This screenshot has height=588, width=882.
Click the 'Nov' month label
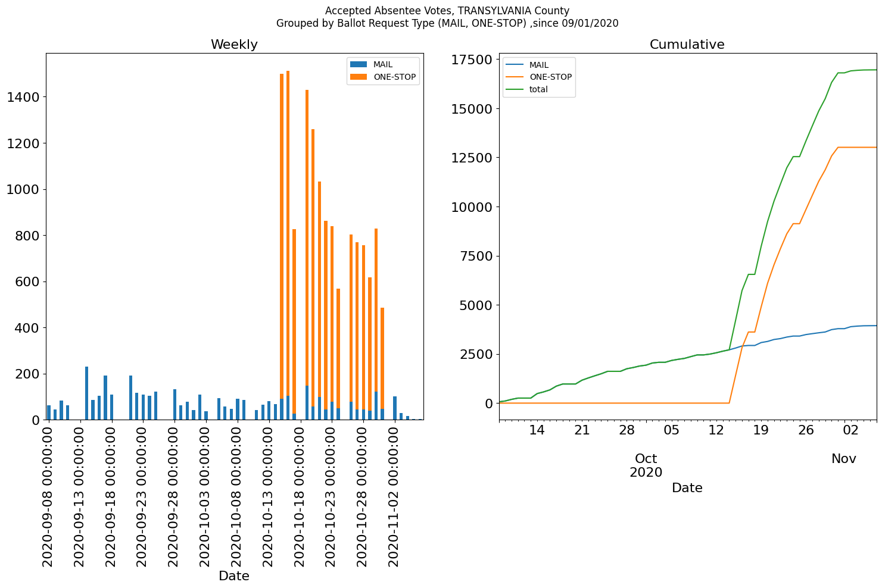(844, 459)
